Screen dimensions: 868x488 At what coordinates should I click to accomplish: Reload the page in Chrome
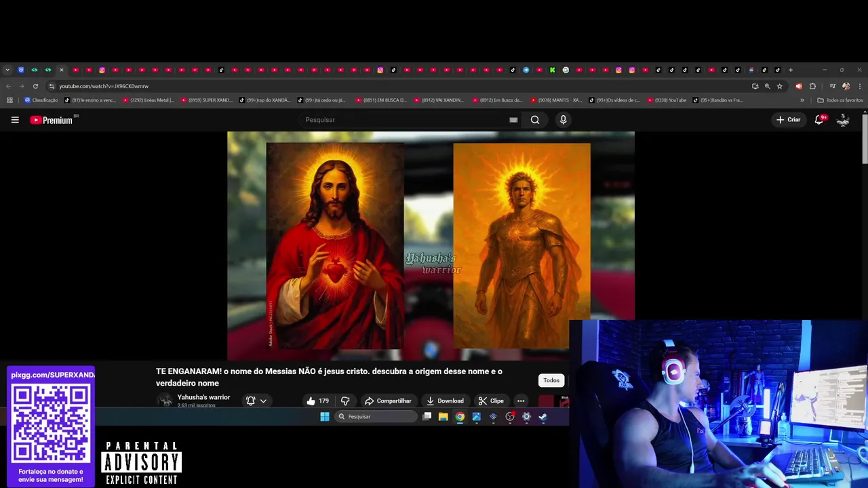pyautogui.click(x=35, y=86)
